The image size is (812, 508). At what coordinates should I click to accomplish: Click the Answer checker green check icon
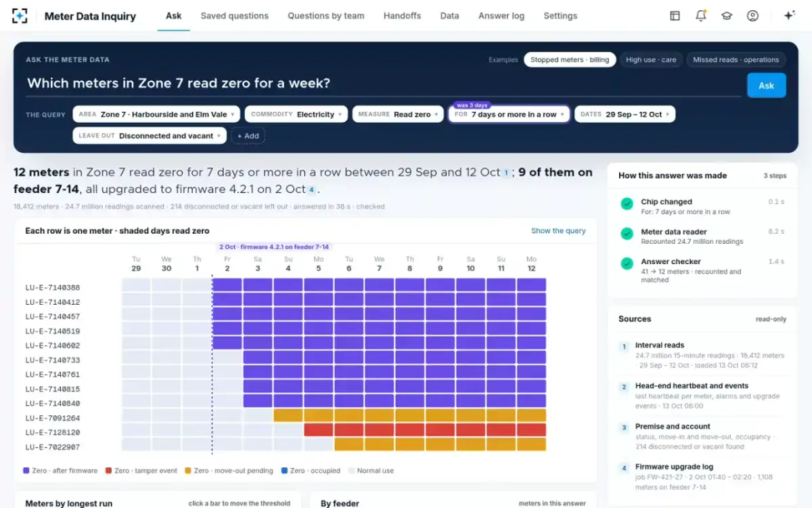click(627, 263)
